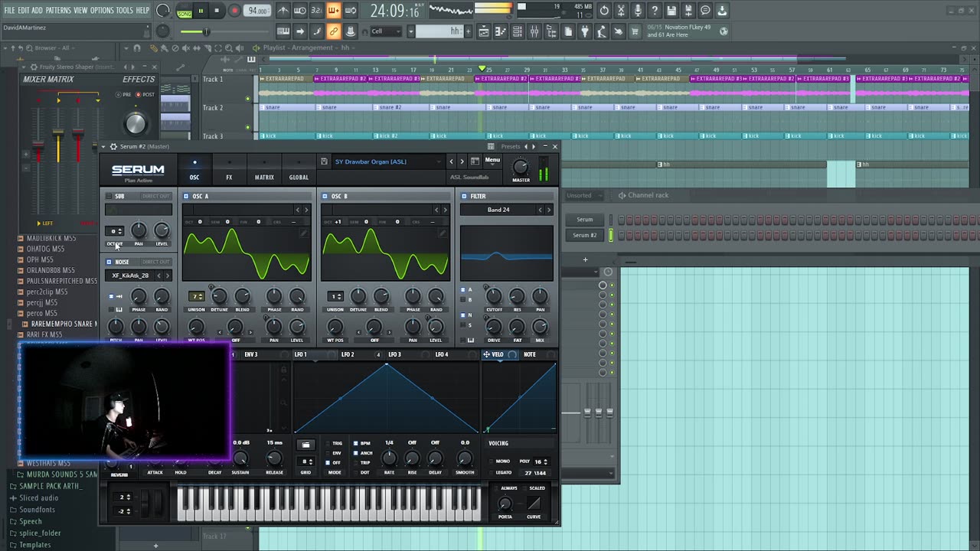Click the Serum preset save floppy icon
980x551 pixels.
pyautogui.click(x=324, y=161)
